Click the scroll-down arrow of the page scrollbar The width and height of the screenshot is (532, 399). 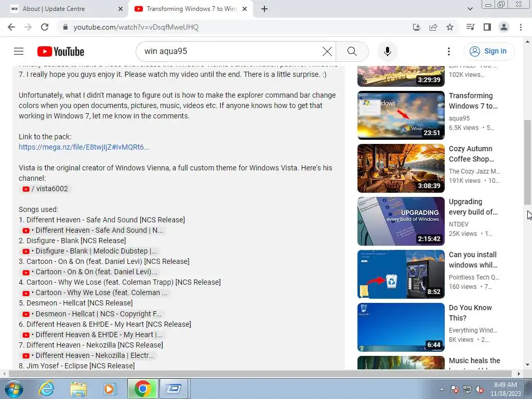click(527, 365)
